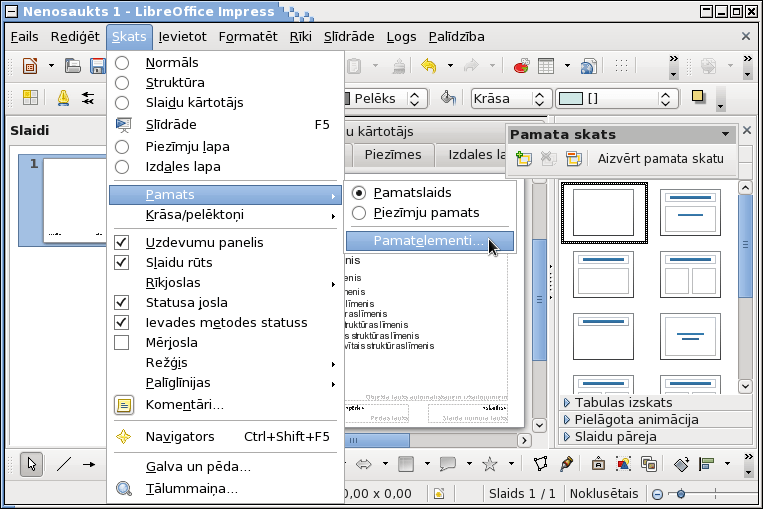Screen dimensions: 763x509
Task: Select the Piezīmju lapa view
Action: click(x=122, y=147)
